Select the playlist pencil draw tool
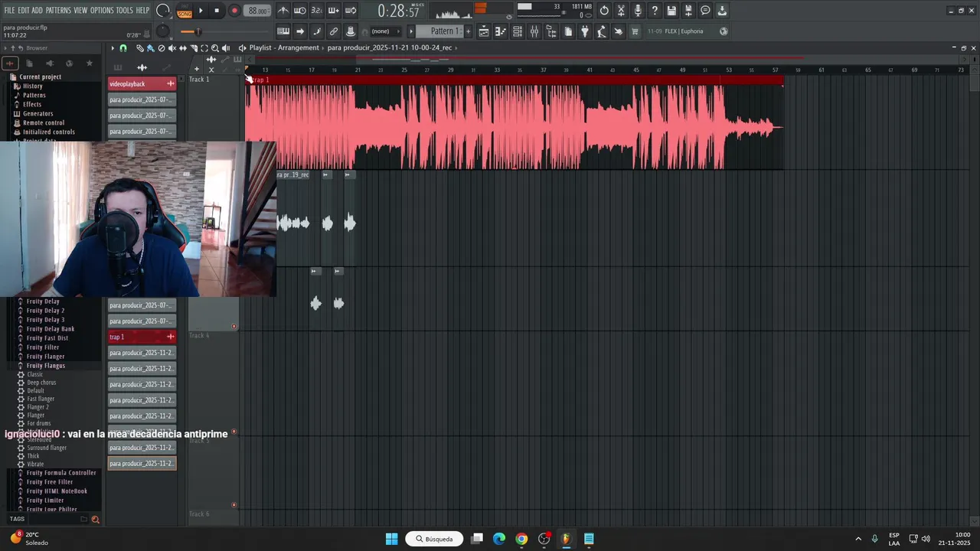980x551 pixels. pyautogui.click(x=140, y=48)
